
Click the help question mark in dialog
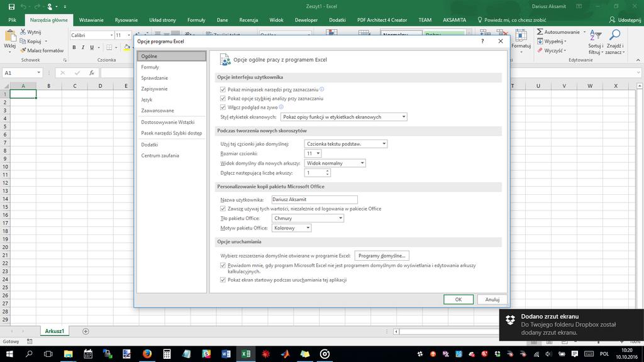point(482,41)
